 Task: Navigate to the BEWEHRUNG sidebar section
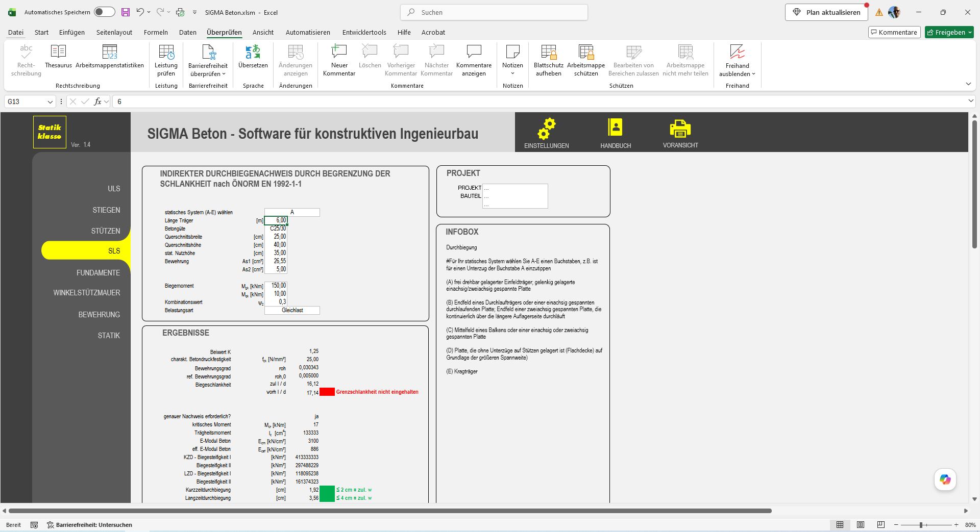tap(99, 315)
